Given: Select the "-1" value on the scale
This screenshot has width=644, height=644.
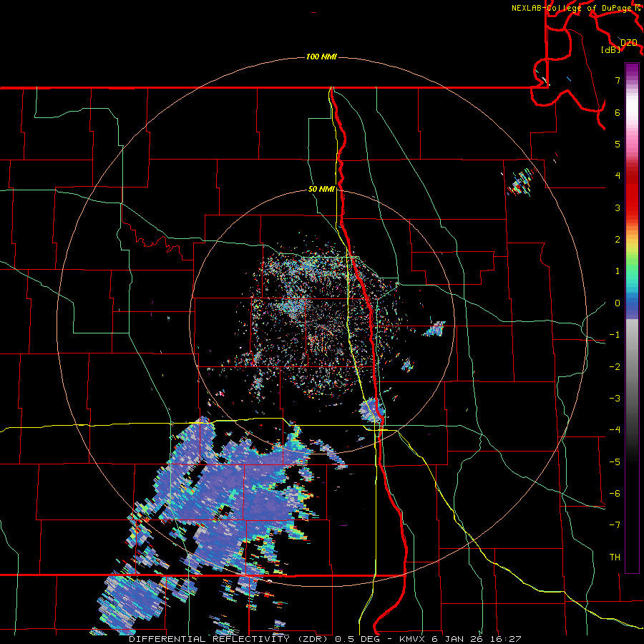Looking at the screenshot, I should click(615, 335).
